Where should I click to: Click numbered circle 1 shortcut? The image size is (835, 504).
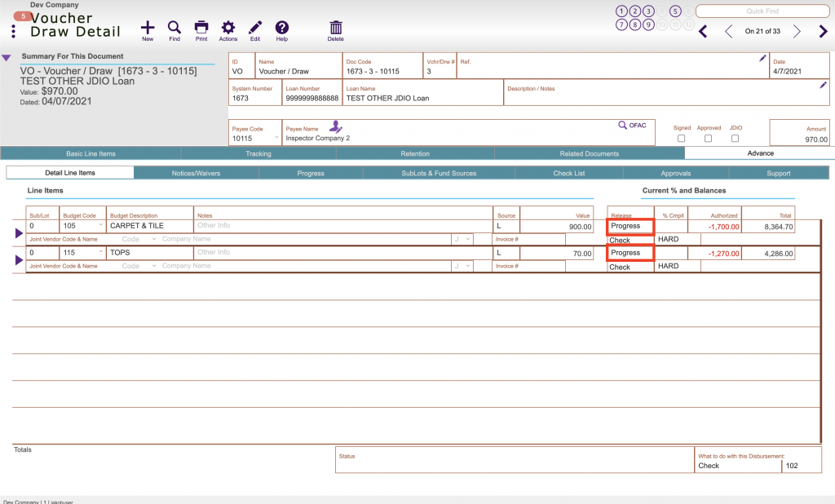click(x=621, y=11)
